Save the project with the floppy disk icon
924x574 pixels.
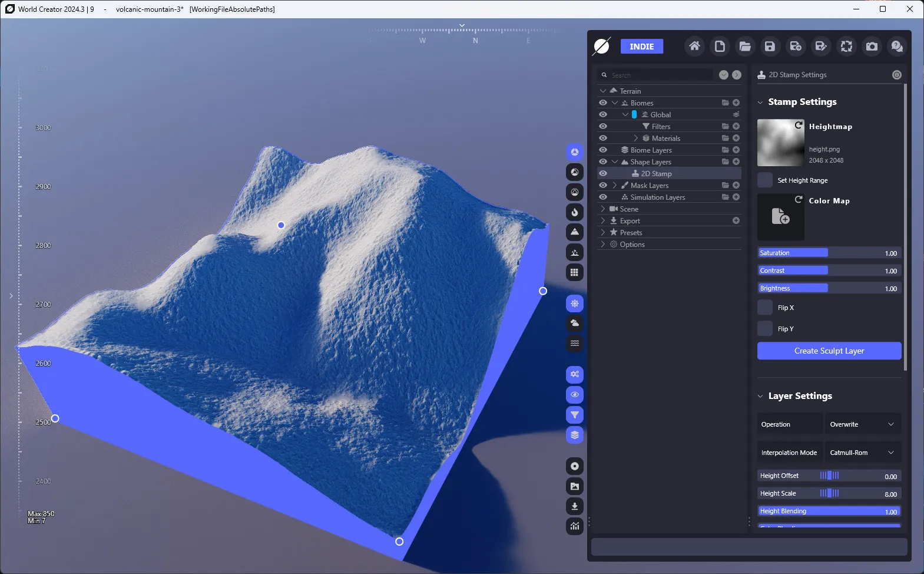coord(770,46)
